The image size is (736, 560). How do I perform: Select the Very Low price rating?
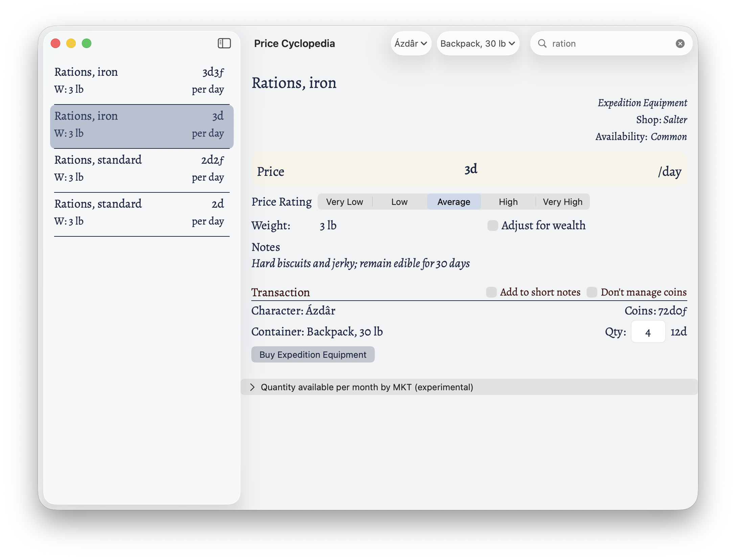(x=344, y=202)
